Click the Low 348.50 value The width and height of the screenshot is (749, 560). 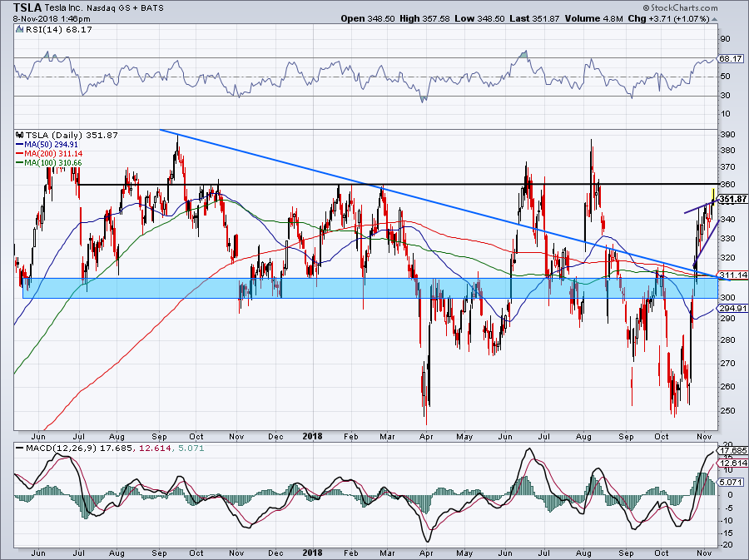point(479,18)
